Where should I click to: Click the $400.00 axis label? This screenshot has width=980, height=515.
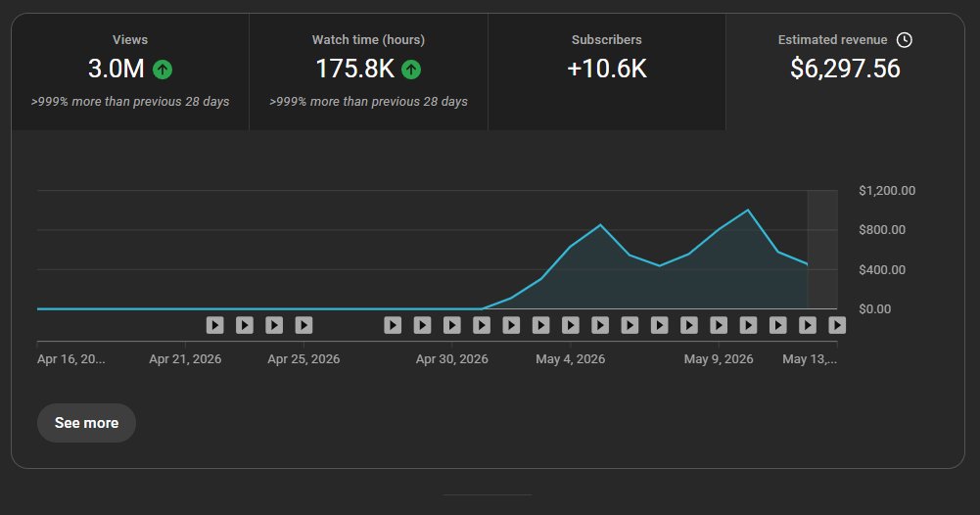(x=882, y=269)
